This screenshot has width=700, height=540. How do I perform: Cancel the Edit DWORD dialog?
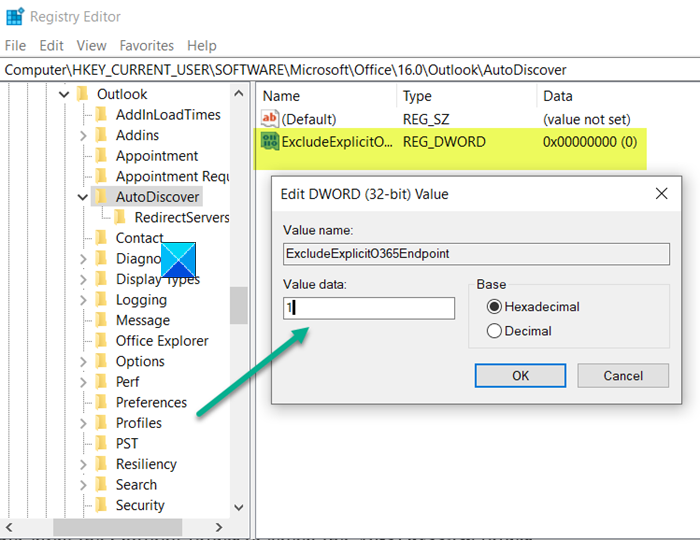click(x=623, y=375)
